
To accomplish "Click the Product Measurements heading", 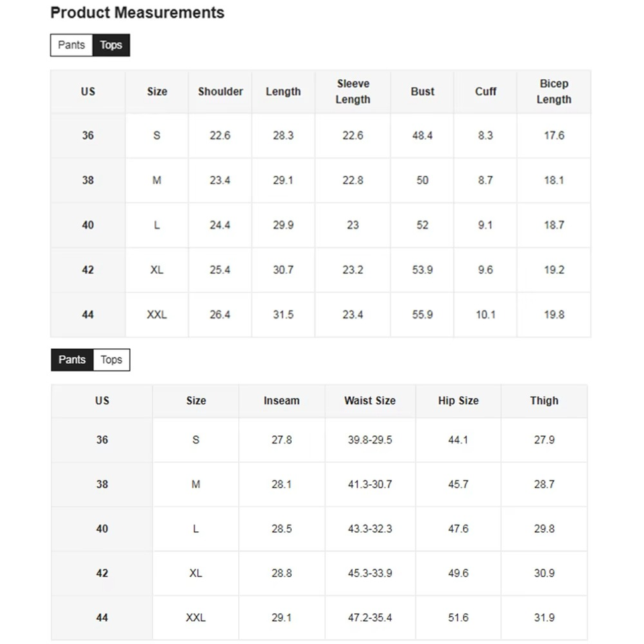I will pyautogui.click(x=138, y=13).
